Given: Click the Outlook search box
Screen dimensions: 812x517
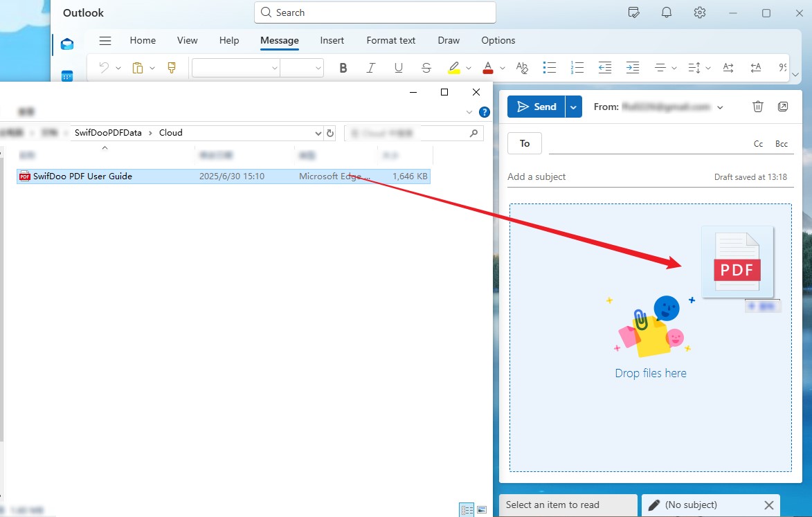Looking at the screenshot, I should point(375,12).
